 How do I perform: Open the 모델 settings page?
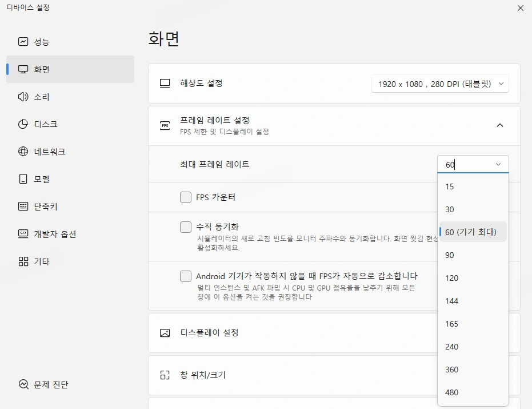pyautogui.click(x=70, y=179)
